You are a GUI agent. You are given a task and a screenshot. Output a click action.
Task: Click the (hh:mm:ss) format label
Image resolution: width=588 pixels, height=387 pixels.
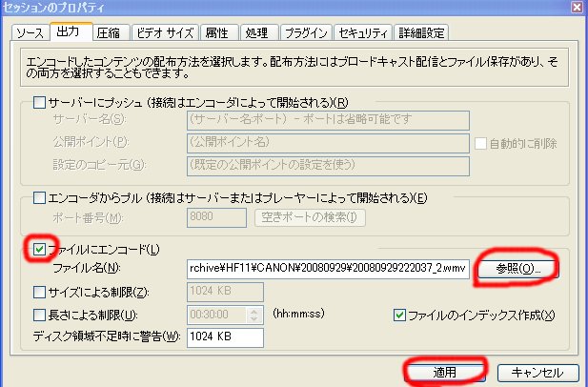298,314
